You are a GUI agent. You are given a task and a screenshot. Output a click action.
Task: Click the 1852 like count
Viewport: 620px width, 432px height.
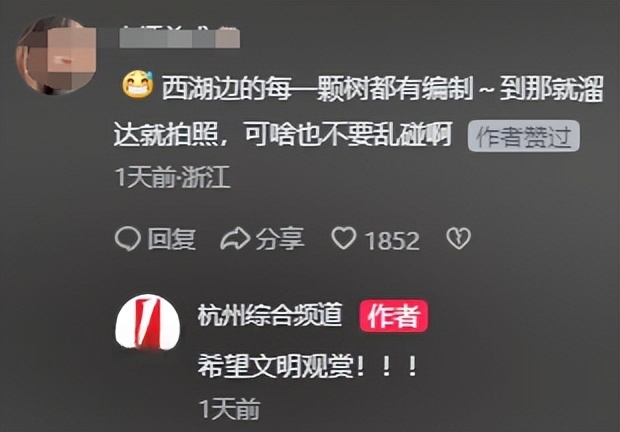(392, 241)
